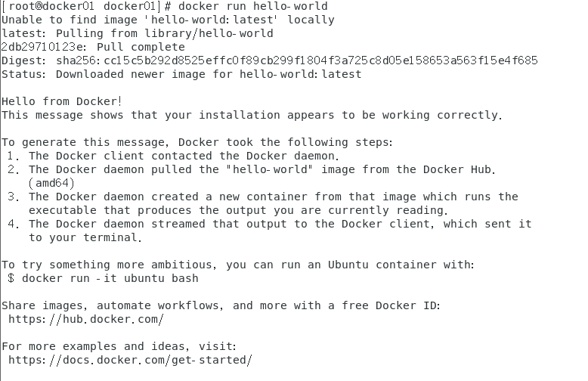Click step 3 about new container creation
The image size is (588, 381).
point(263,203)
